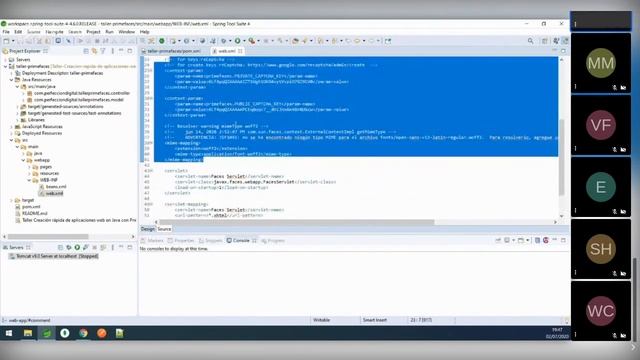Select the controller package in tree
Screen dimensions: 640x360
[78, 93]
